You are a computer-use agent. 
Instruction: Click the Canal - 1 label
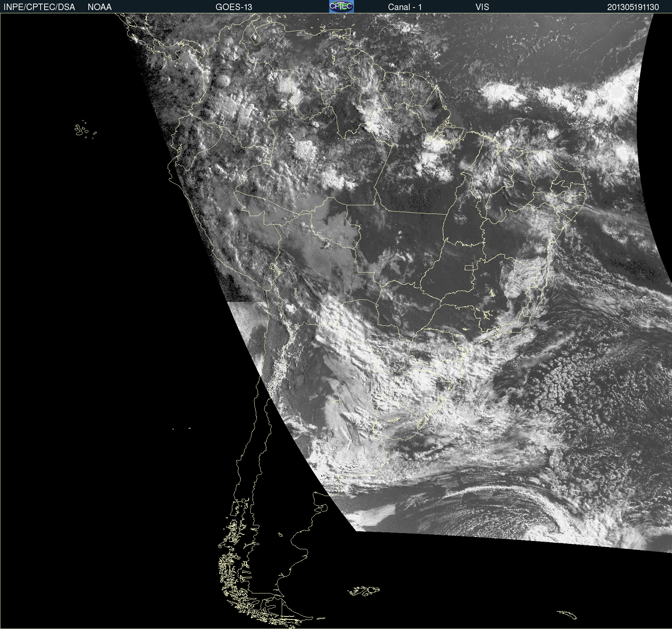click(405, 7)
